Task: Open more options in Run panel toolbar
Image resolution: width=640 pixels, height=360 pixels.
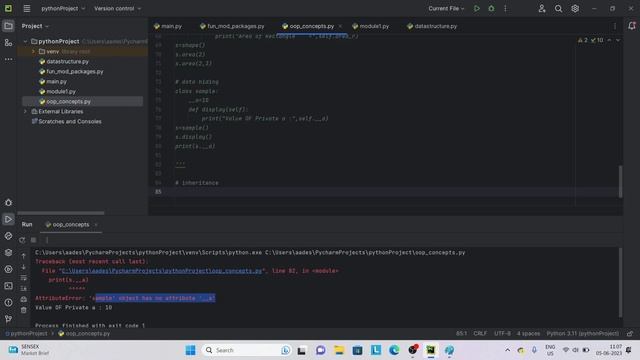Action: coord(47,240)
